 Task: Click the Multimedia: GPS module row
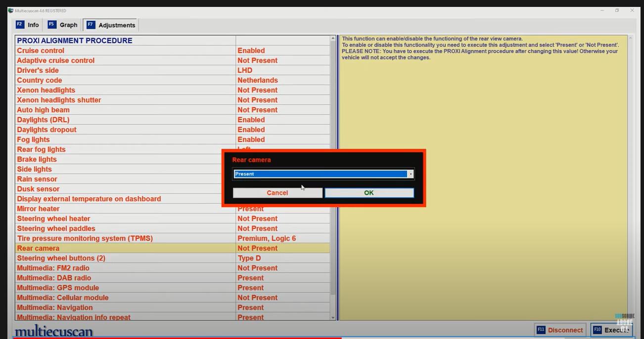[x=173, y=288]
